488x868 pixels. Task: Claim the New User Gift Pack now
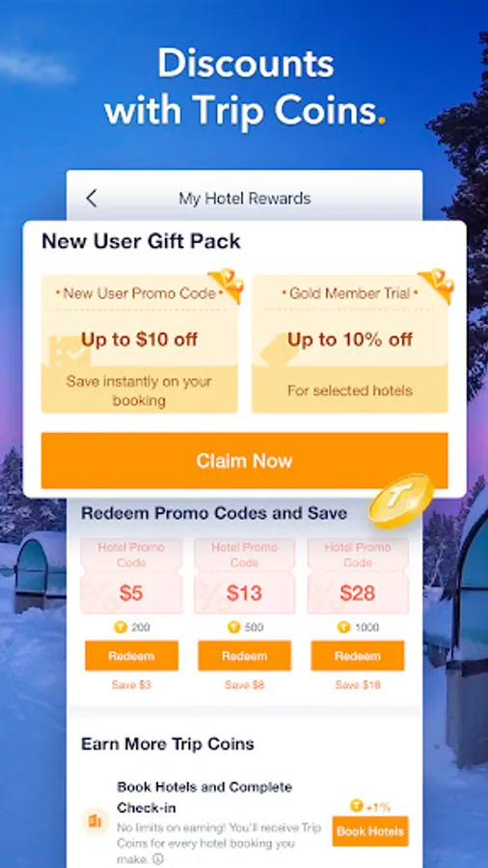click(x=244, y=461)
